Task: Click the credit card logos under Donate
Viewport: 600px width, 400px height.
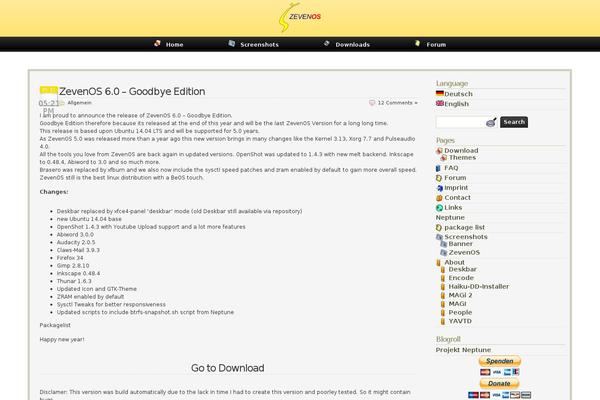Action: [499, 395]
